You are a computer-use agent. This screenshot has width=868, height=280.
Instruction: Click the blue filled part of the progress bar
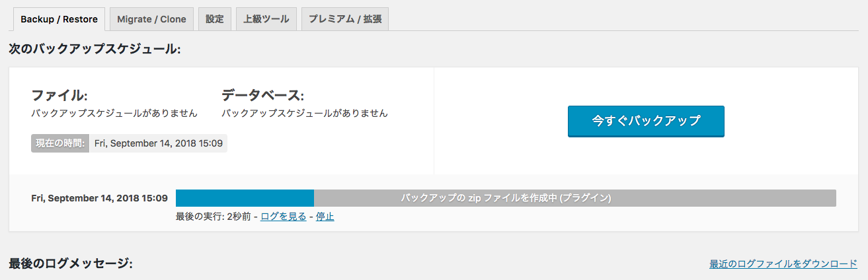tap(245, 198)
